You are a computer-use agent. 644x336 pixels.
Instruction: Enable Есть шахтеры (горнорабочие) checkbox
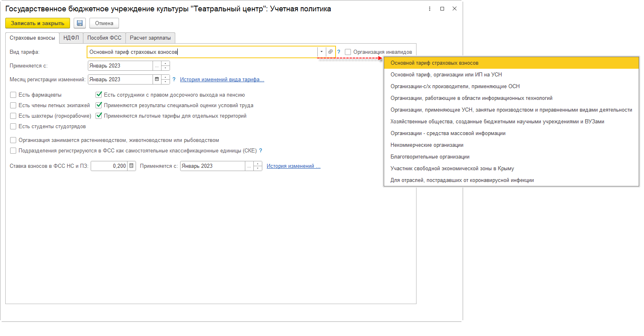13,116
